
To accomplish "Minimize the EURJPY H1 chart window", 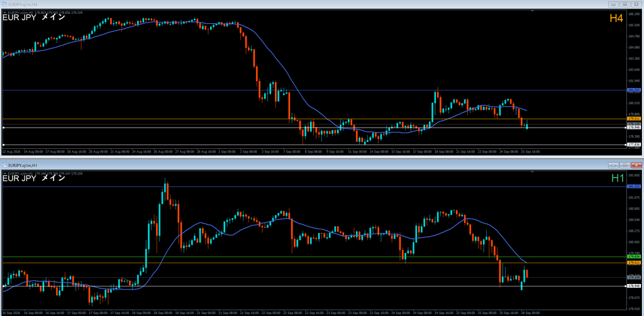I will tap(614, 165).
